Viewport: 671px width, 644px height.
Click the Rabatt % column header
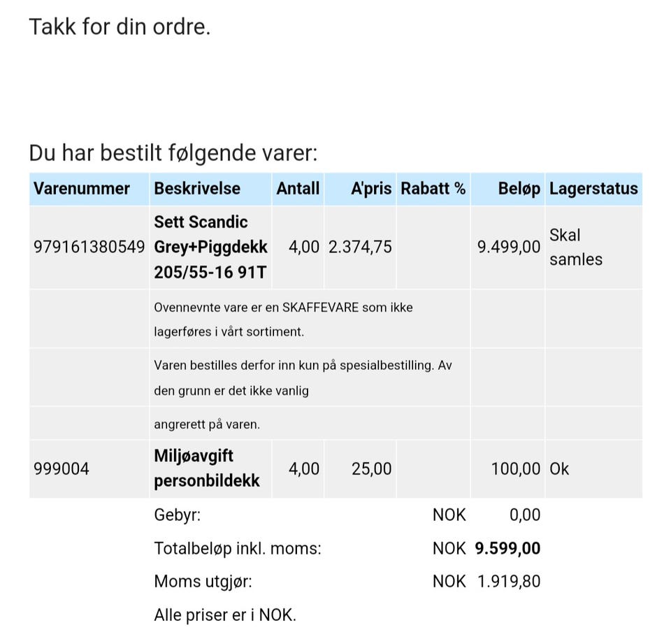point(433,189)
